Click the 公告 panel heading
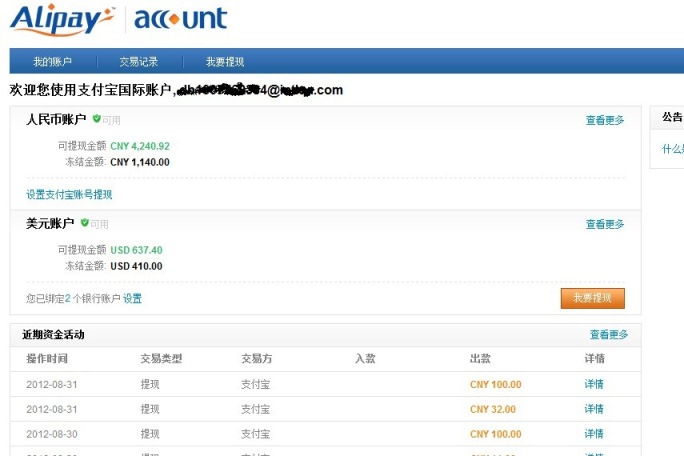 [672, 117]
